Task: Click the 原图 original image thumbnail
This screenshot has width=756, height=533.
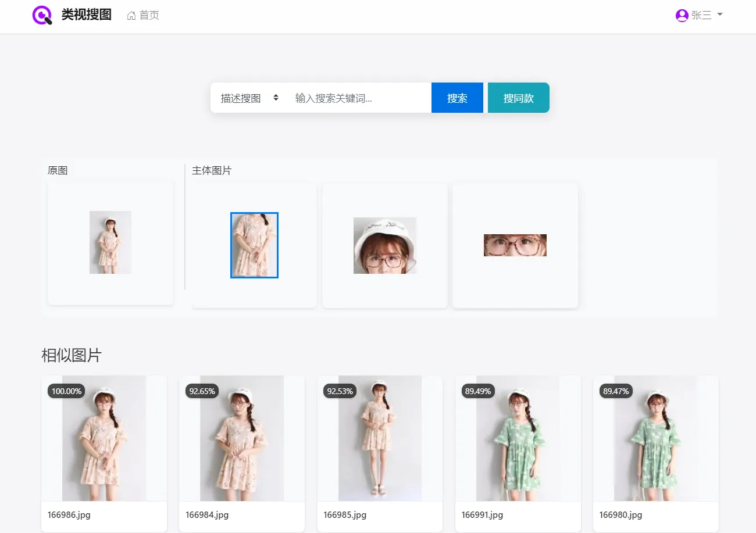Action: 110,242
